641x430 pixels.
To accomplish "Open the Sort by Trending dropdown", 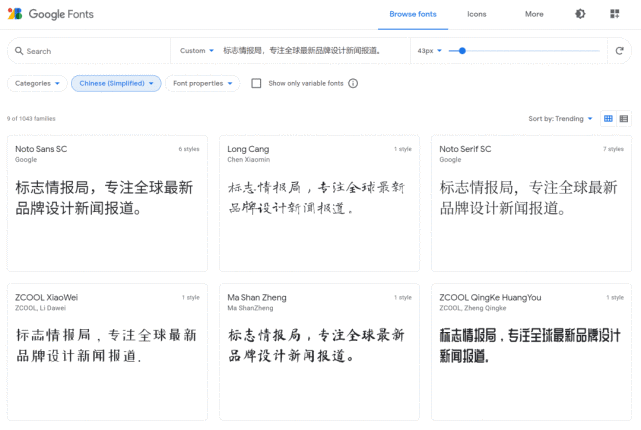I will [560, 119].
